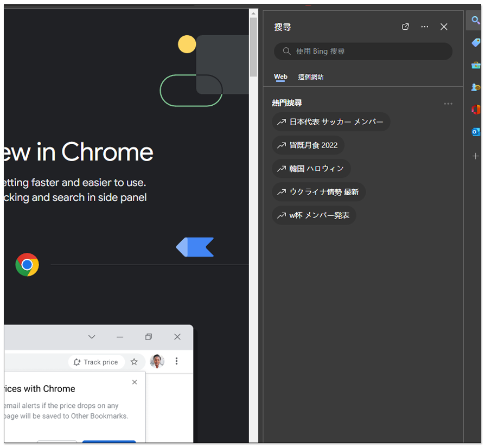
Task: Select trending search 日本代表 サッカー メンバー
Action: (330, 122)
